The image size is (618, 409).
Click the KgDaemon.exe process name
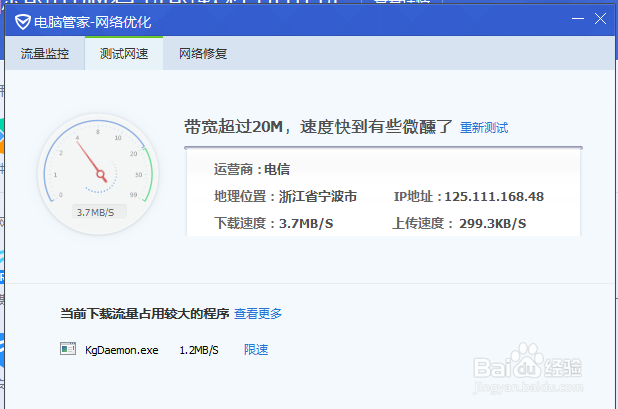pyautogui.click(x=122, y=350)
